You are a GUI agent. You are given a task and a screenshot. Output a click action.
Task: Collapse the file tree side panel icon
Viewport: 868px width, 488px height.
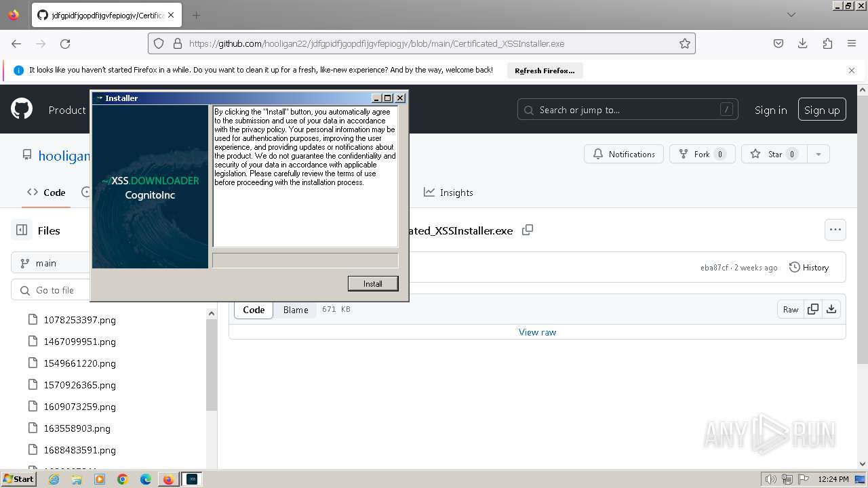click(22, 230)
